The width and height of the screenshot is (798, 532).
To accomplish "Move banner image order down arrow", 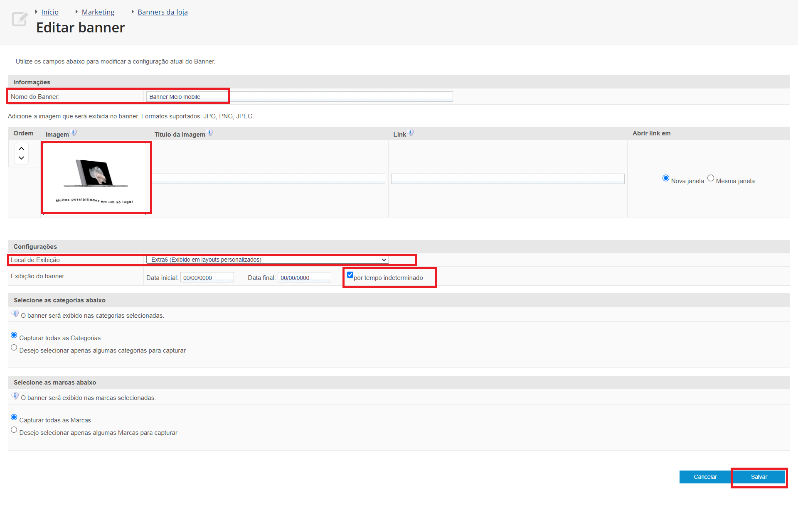I will pos(22,158).
